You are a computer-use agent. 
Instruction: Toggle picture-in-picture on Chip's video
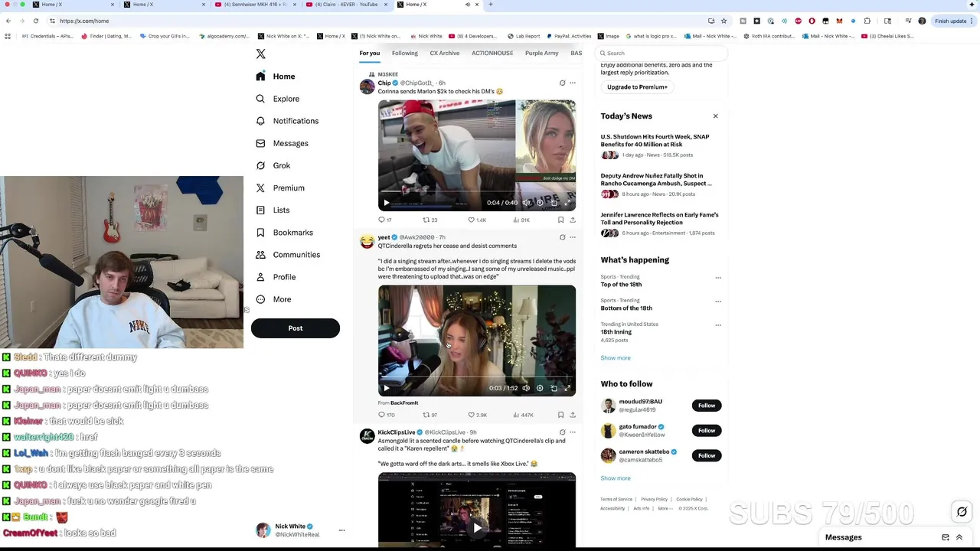pos(554,203)
